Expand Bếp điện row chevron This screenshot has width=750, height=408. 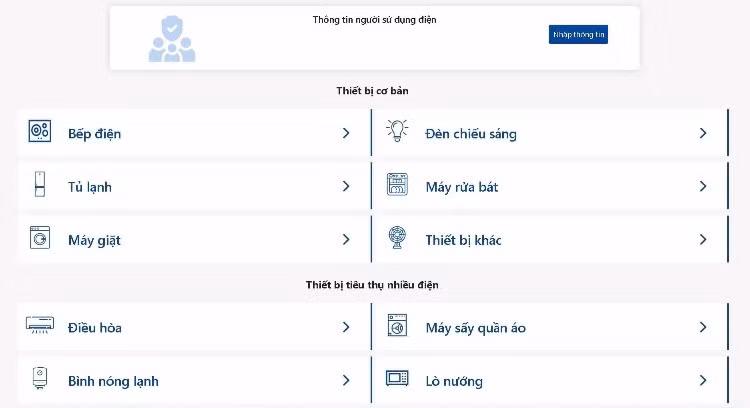(346, 133)
